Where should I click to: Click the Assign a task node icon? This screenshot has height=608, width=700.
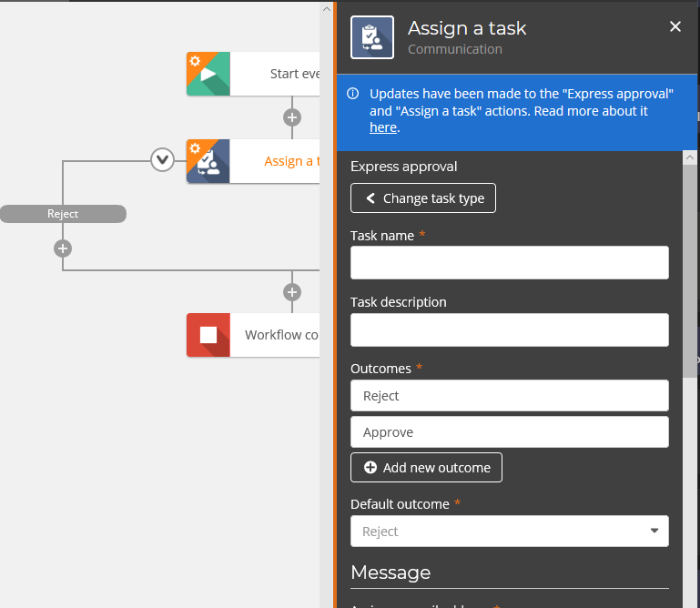[x=208, y=161]
